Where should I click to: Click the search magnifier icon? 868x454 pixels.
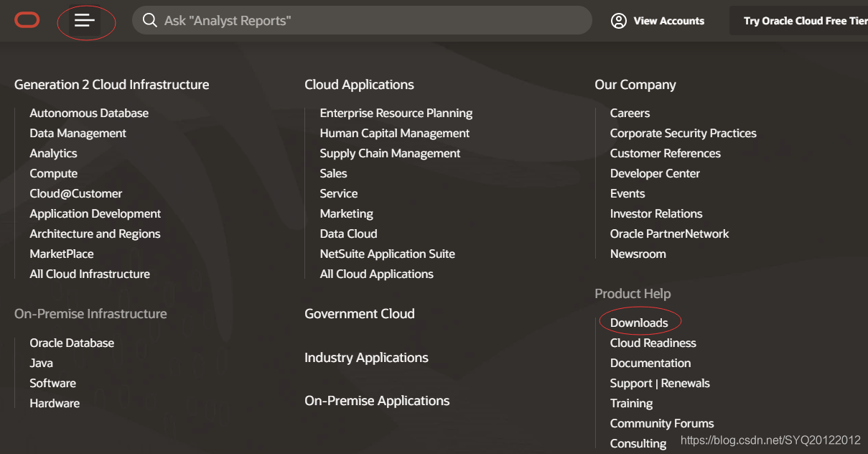[149, 21]
